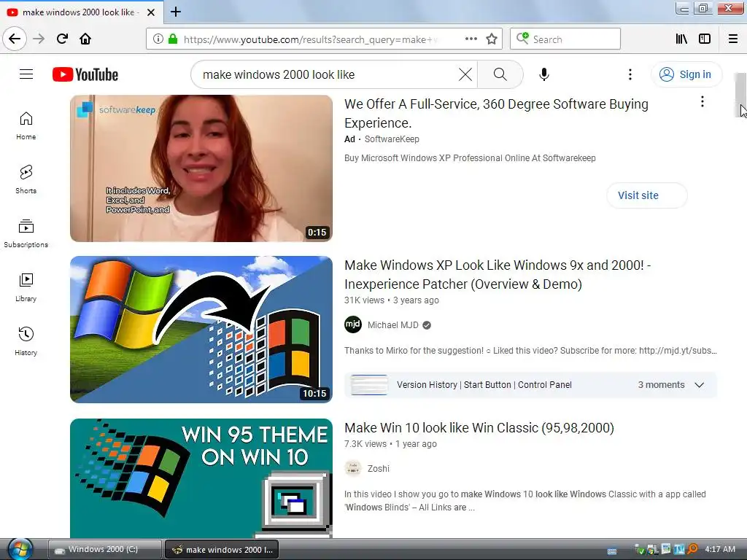
Task: Open YouTube settings three-dot menu
Action: pos(630,74)
